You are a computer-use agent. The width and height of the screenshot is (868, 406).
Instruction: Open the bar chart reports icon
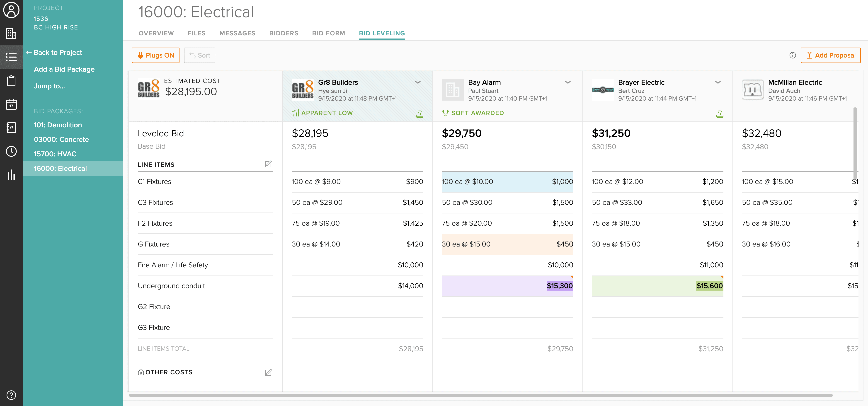(11, 175)
